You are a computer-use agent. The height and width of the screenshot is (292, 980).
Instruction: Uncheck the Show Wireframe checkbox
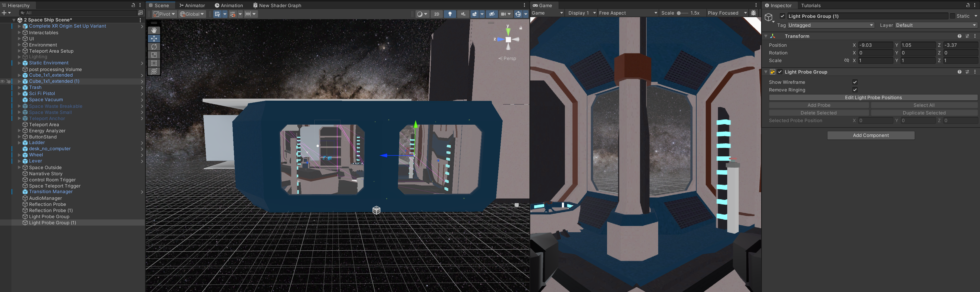click(855, 82)
